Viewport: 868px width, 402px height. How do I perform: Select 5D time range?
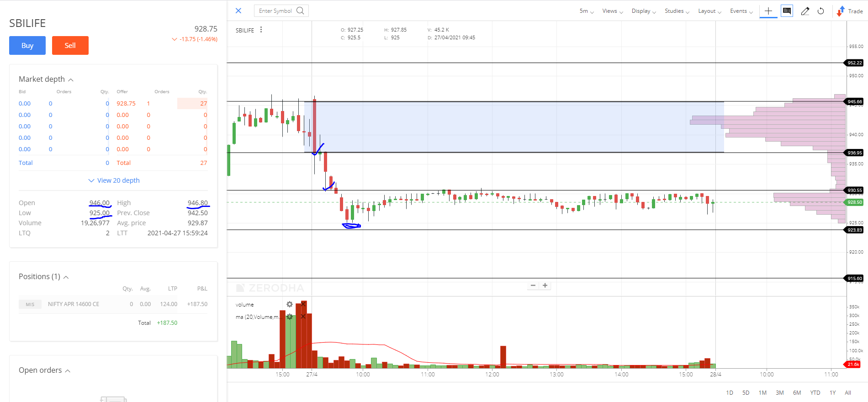[746, 393]
